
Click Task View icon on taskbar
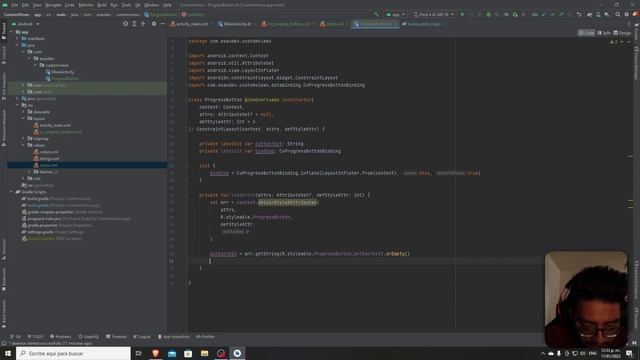coord(138,353)
